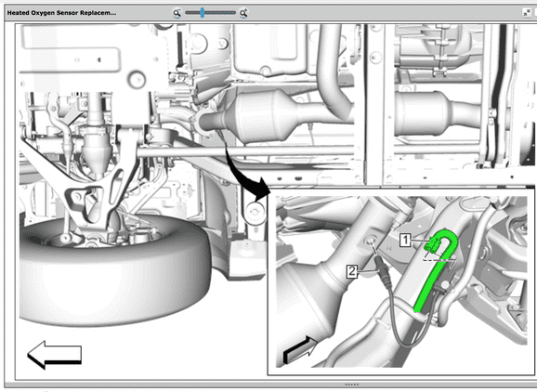Image resolution: width=537 pixels, height=392 pixels.
Task: Click the Heated Oxygen Sensor Replacem... title
Action: pyautogui.click(x=61, y=13)
